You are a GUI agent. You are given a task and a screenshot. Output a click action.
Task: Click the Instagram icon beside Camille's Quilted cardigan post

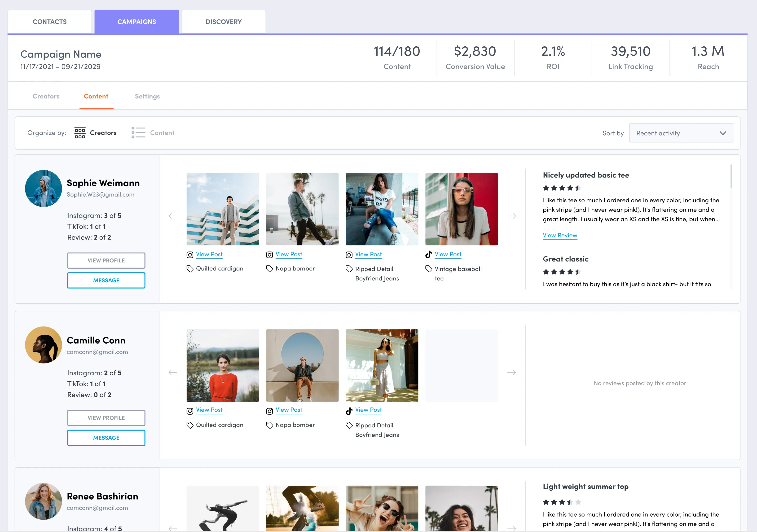(189, 411)
